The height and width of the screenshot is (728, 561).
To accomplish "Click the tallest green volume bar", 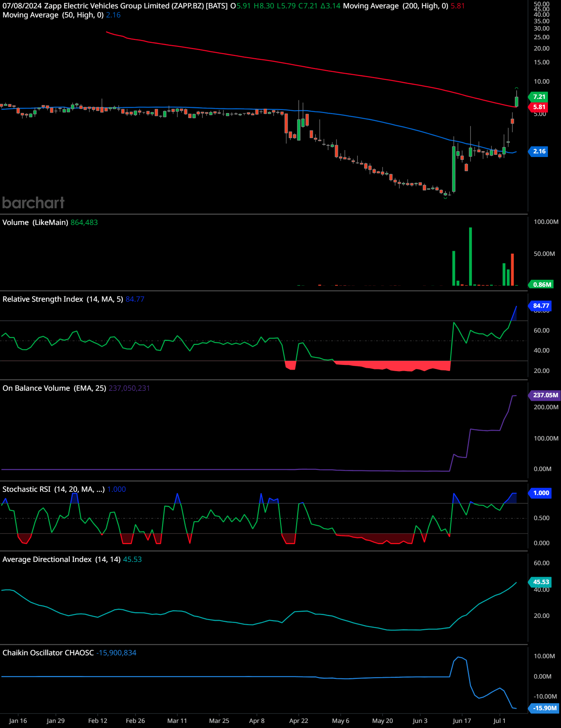I will click(471, 257).
